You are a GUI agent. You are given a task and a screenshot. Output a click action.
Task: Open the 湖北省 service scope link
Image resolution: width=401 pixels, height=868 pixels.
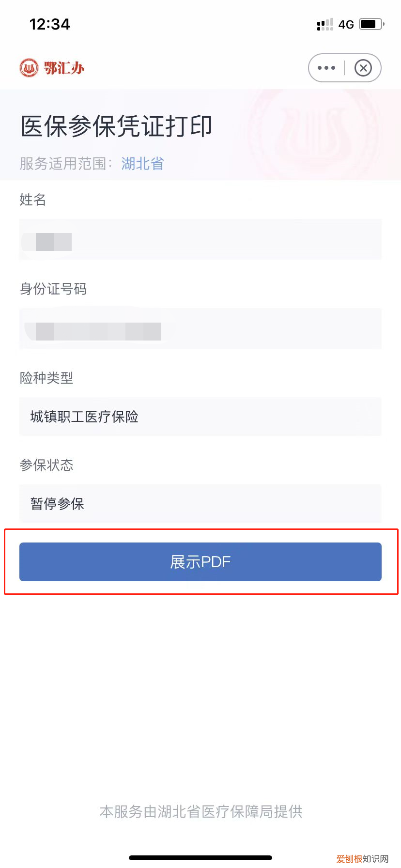pyautogui.click(x=142, y=164)
